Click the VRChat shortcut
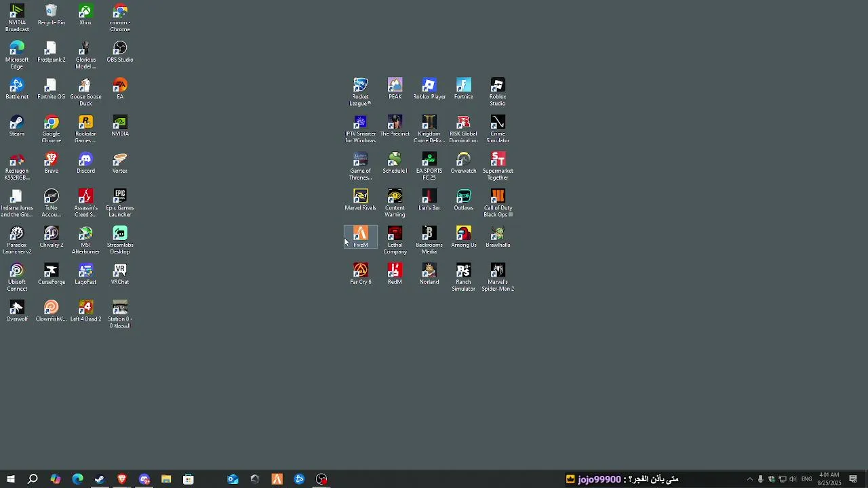868x488 pixels. (120, 274)
